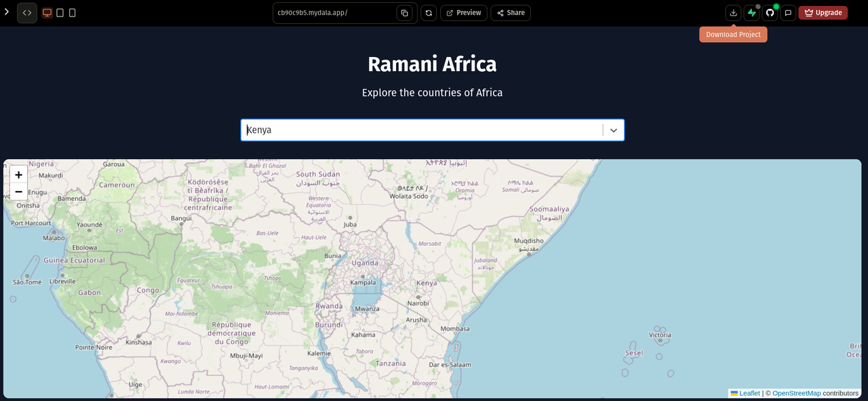Click the Rwanda label on map
The height and width of the screenshot is (401, 868).
(329, 306)
